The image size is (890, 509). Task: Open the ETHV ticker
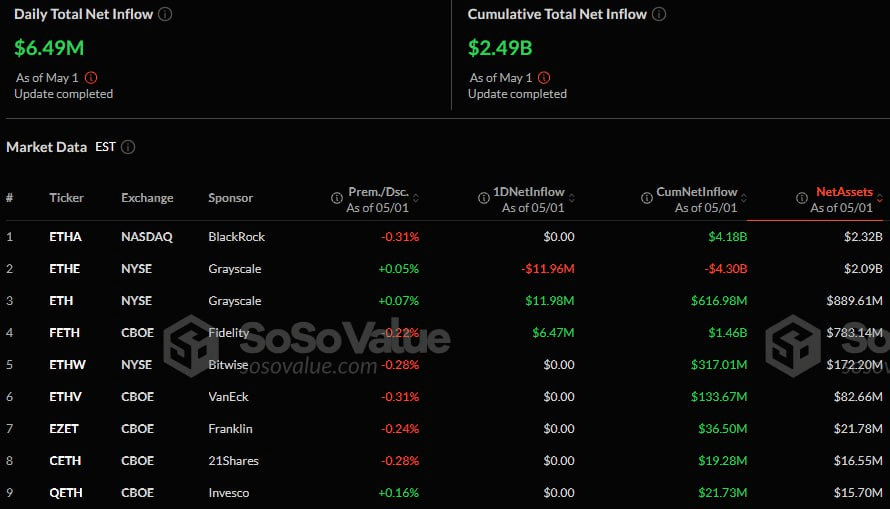(65, 397)
